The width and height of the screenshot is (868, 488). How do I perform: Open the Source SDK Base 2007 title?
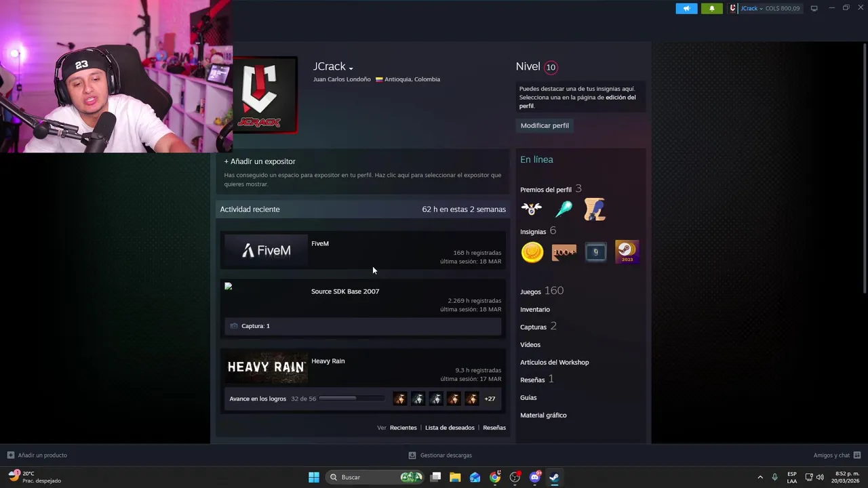pos(345,291)
